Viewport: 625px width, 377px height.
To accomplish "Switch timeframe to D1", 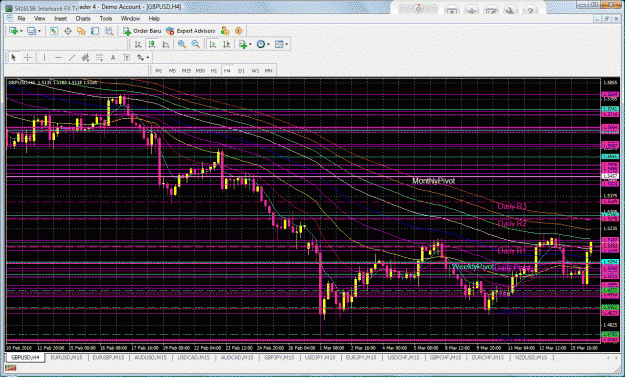I will coord(241,71).
